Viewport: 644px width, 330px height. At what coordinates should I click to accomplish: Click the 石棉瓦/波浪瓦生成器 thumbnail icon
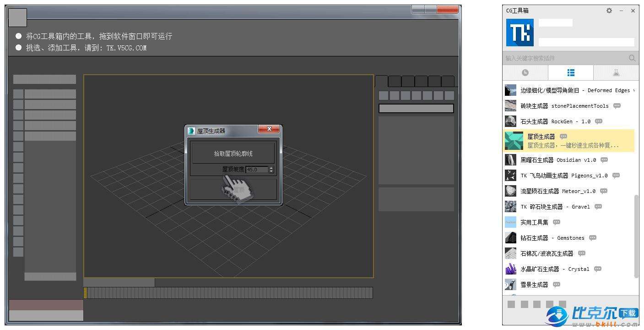click(510, 253)
